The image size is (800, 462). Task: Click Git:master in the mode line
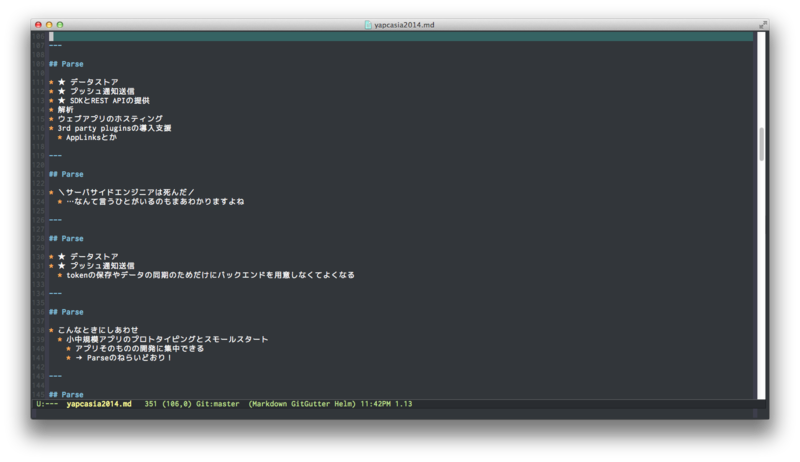(x=218, y=404)
